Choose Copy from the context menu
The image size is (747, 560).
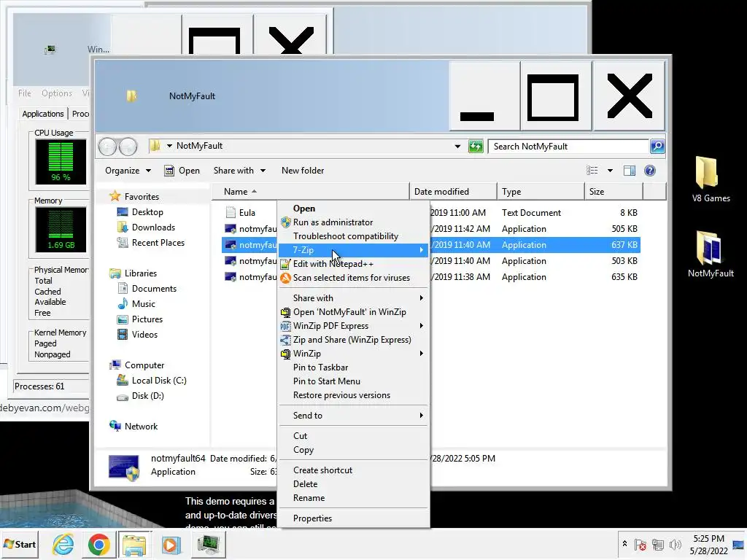(353, 450)
